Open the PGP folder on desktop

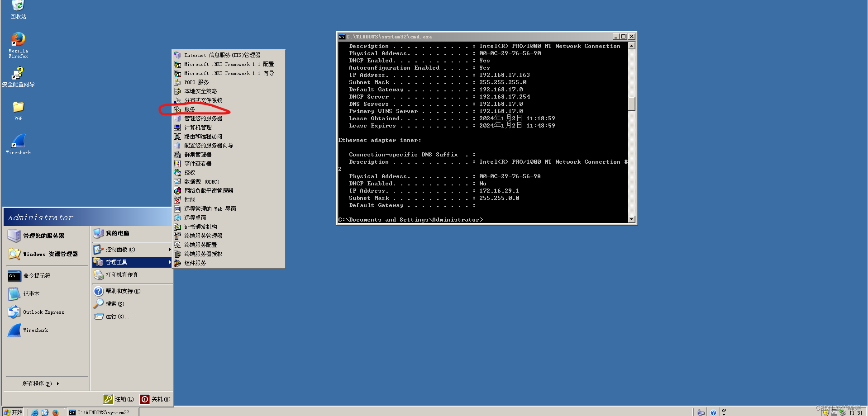18,111
